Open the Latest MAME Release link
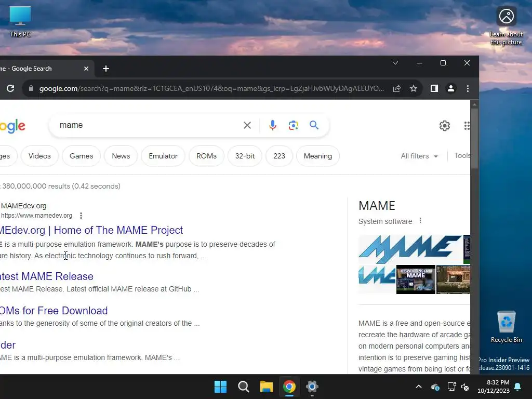This screenshot has width=532, height=399. point(47,276)
